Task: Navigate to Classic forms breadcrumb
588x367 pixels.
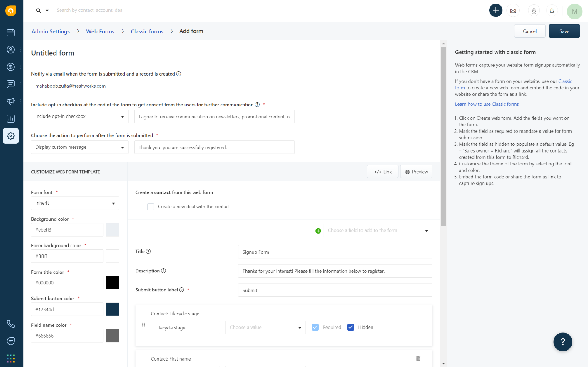Action: coord(147,31)
